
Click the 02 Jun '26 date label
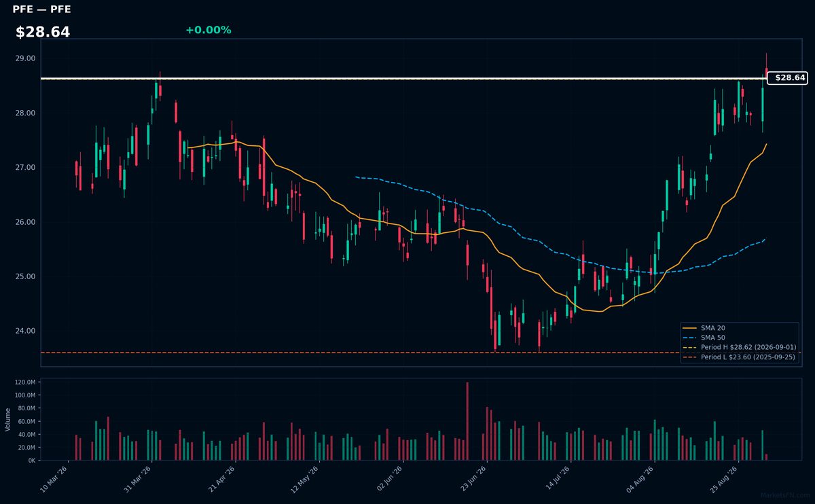388,479
